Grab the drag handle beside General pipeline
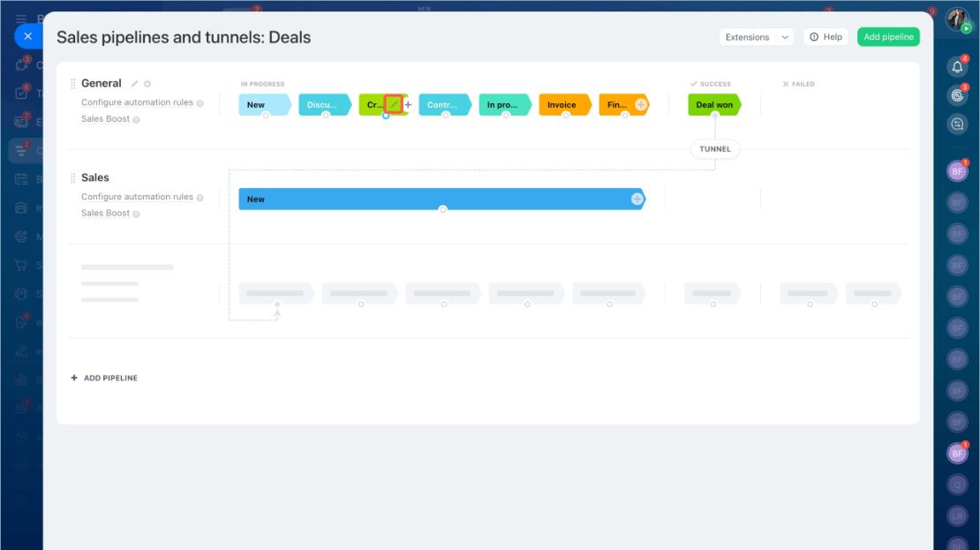This screenshot has width=980, height=550. tap(73, 84)
